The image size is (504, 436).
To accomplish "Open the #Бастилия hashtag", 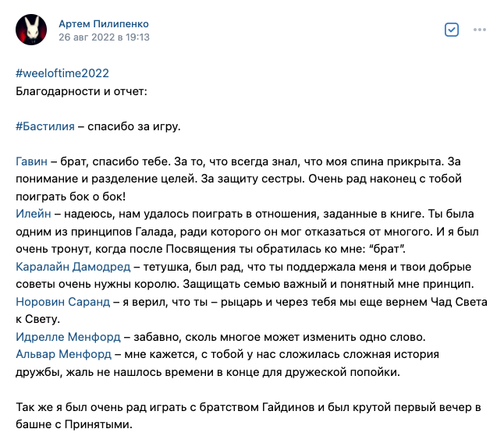I will [x=45, y=125].
